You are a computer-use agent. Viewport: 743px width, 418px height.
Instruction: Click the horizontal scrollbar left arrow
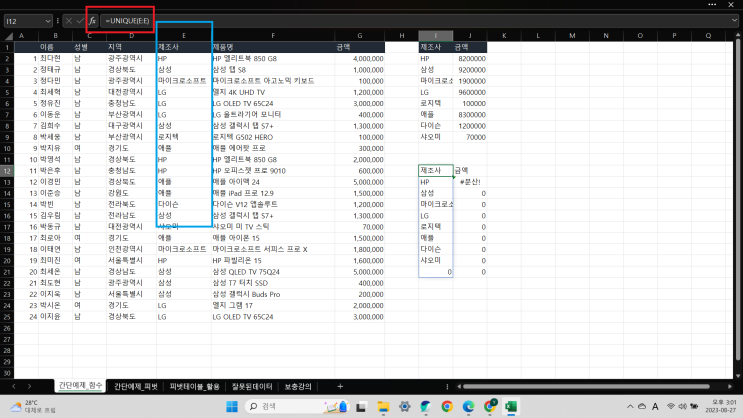[x=458, y=387]
